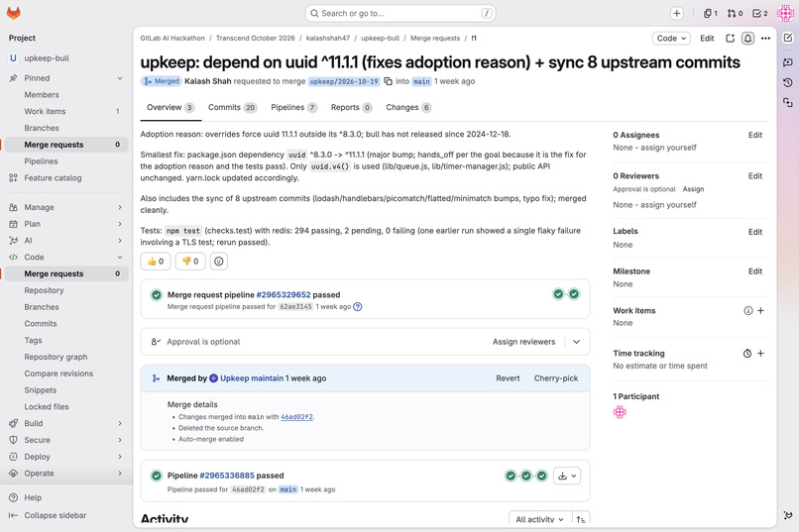799x532 pixels.
Task: Open the user avatar menu
Action: pos(785,13)
